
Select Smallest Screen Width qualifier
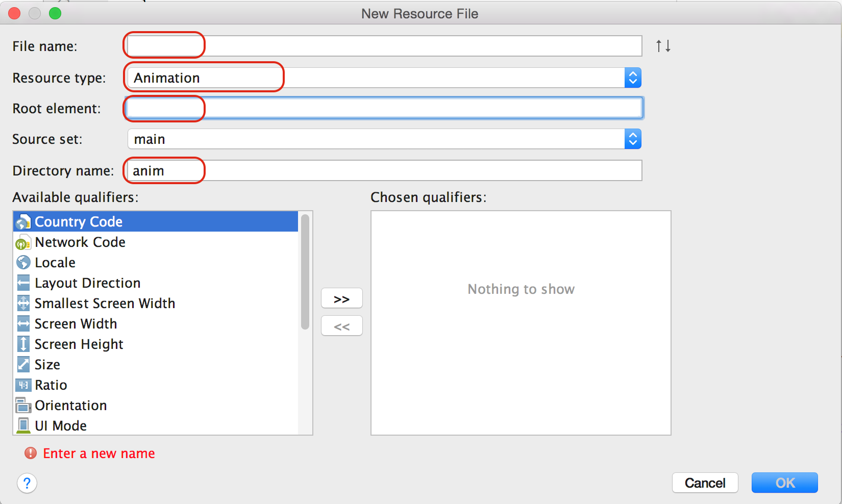click(156, 303)
